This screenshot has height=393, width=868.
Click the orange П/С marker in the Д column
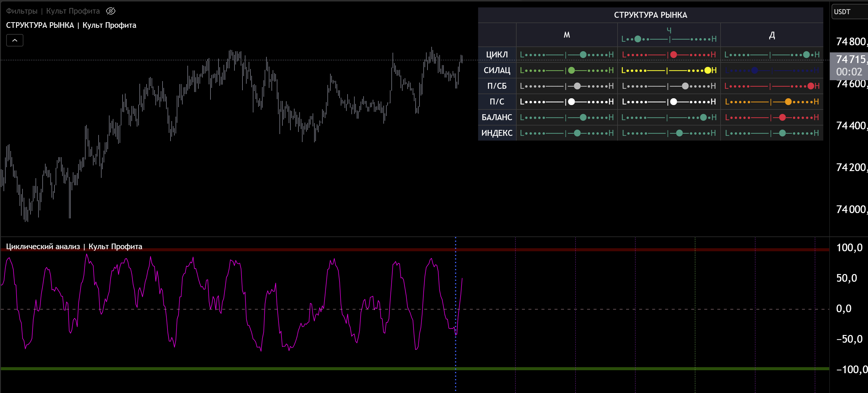(788, 102)
